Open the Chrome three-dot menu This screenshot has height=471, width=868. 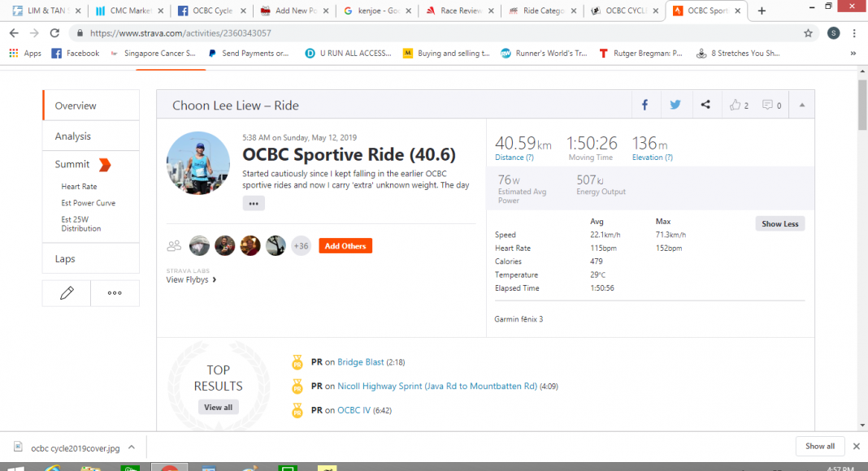click(854, 33)
